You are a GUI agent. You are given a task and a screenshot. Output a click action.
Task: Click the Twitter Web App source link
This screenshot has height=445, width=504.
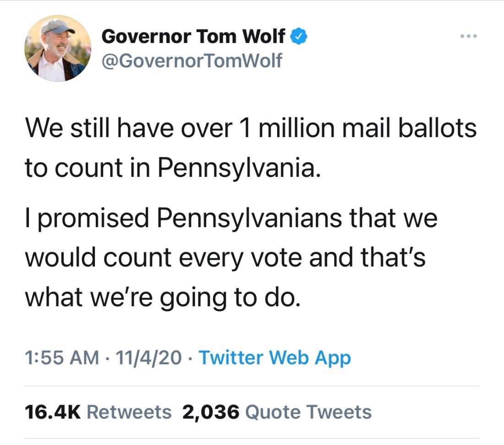[275, 357]
